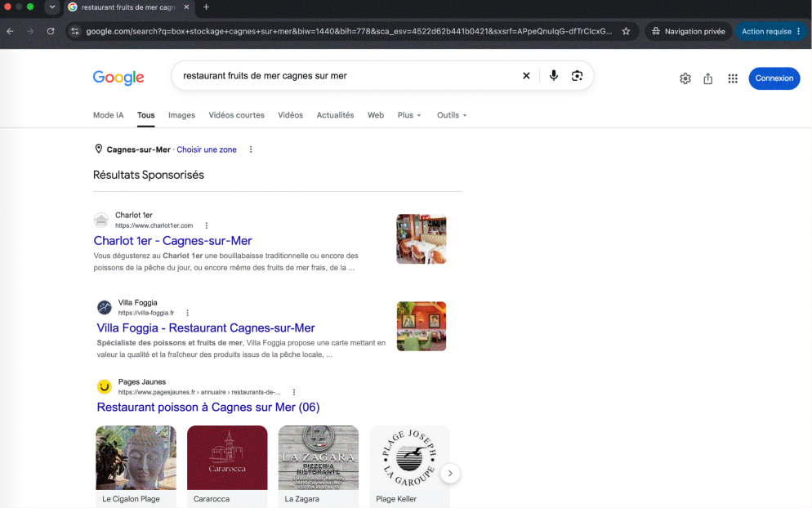Start voice search with microphone icon

(554, 76)
